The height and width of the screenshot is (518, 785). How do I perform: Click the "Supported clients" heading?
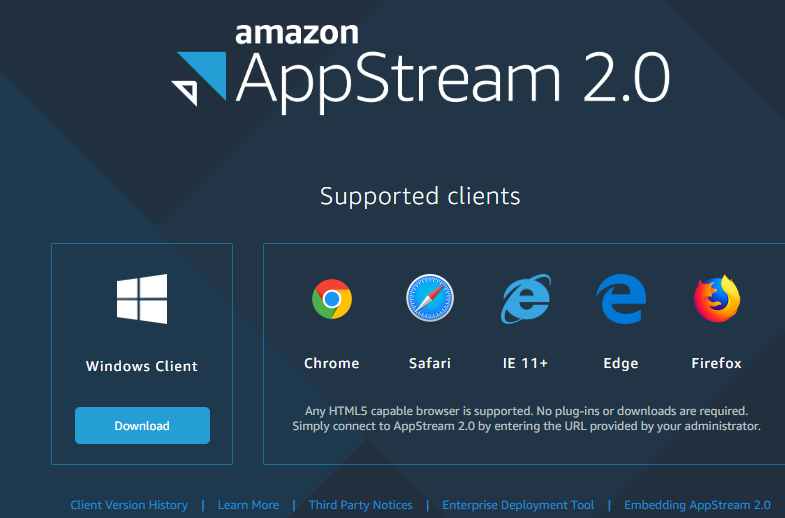coord(420,196)
